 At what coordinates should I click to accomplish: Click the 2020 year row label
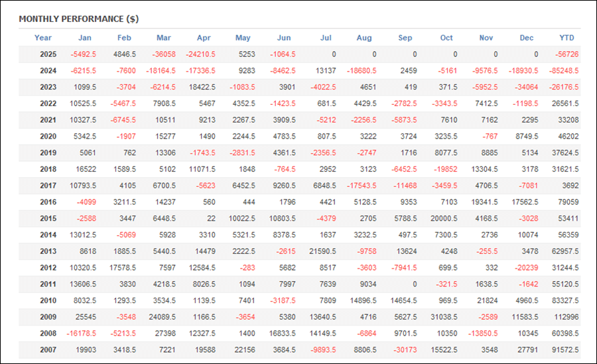click(x=48, y=137)
